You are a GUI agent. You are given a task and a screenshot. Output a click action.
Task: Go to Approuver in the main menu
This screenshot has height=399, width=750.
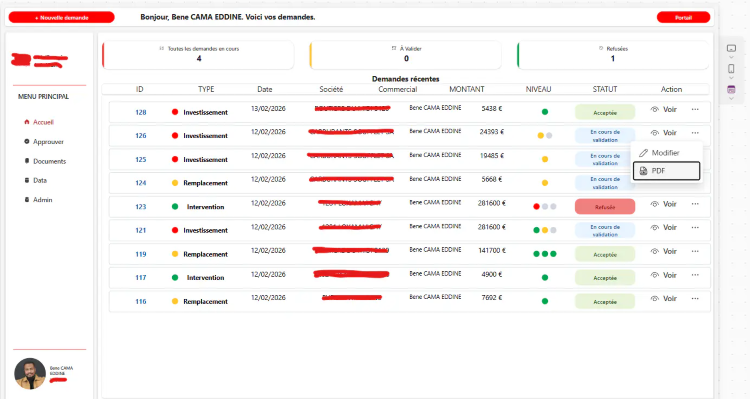(x=44, y=142)
